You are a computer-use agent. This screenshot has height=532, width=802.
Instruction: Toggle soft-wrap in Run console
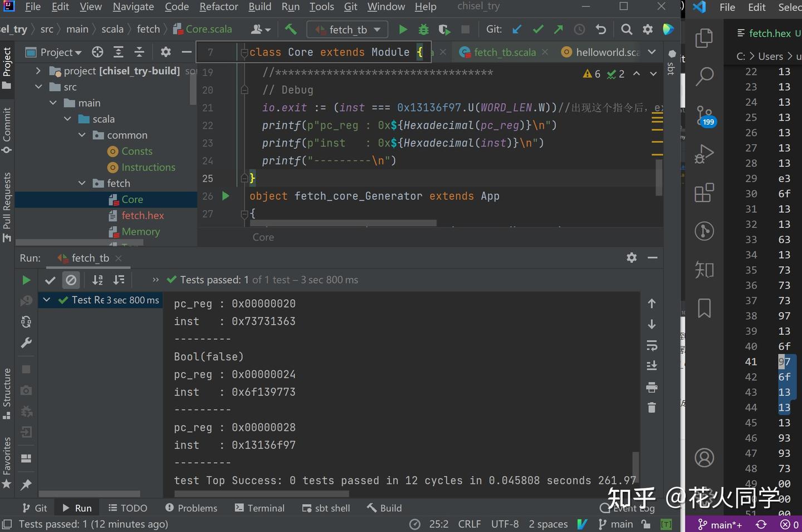tap(652, 345)
